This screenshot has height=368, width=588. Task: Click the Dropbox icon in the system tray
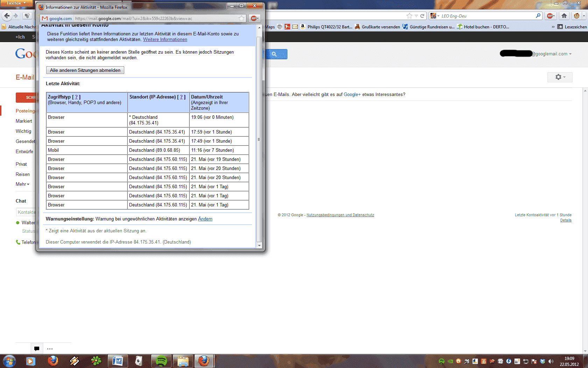(542, 361)
